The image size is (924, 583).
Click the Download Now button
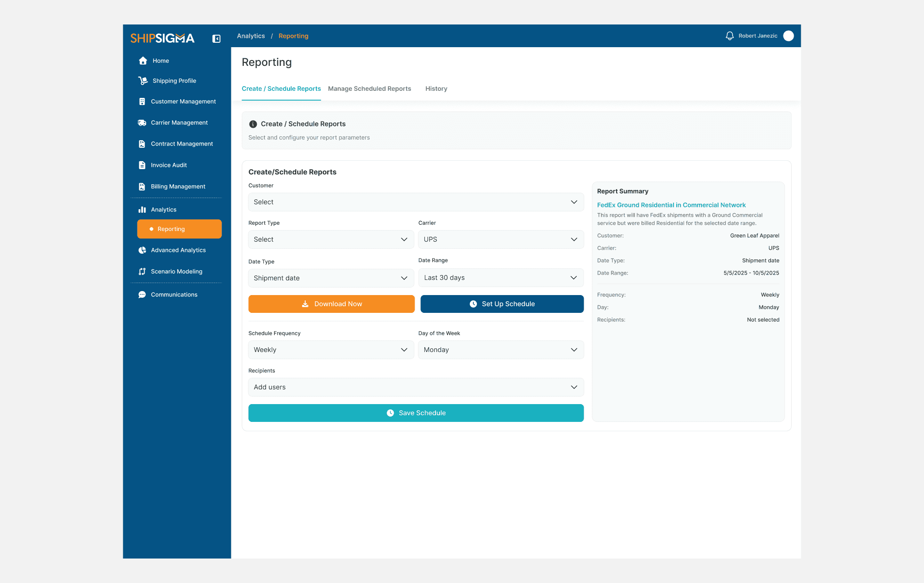click(x=331, y=304)
